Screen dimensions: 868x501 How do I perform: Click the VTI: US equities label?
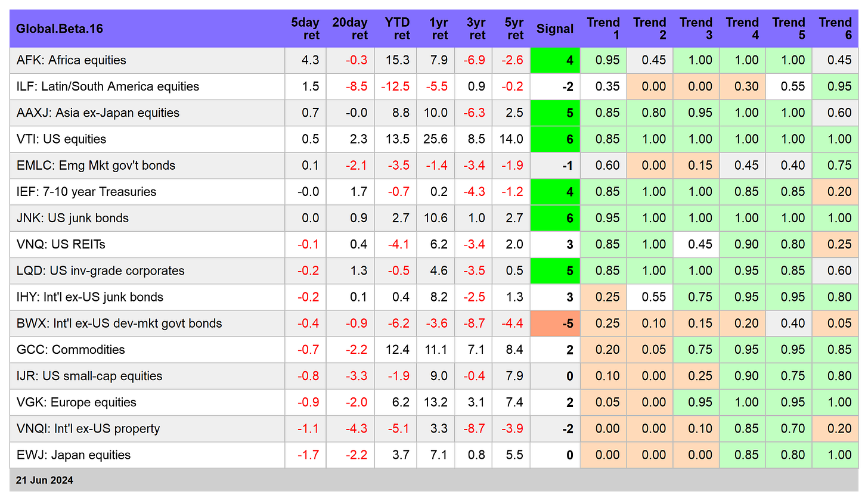click(x=61, y=139)
